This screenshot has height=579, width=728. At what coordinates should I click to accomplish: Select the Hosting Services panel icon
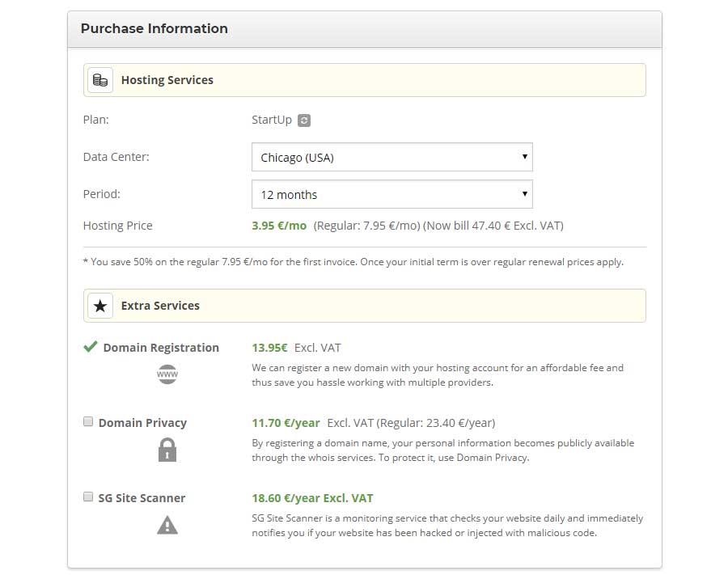point(100,79)
